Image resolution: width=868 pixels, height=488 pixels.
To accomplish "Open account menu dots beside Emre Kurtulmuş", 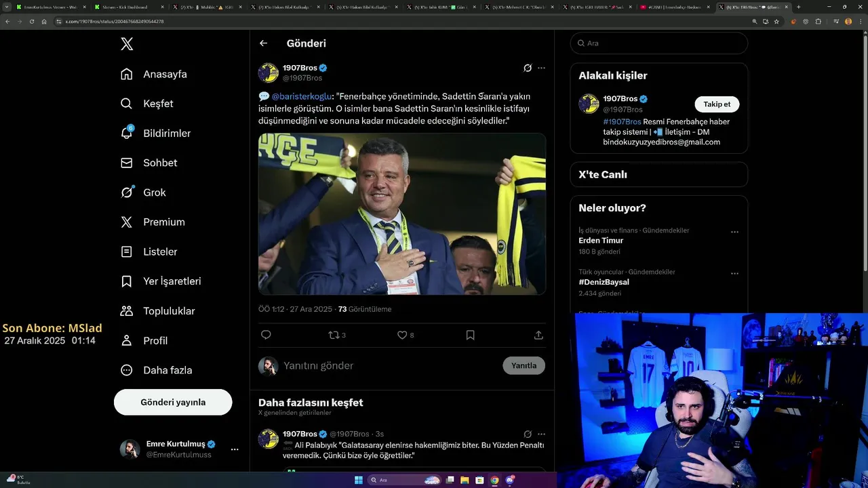I will [x=235, y=449].
